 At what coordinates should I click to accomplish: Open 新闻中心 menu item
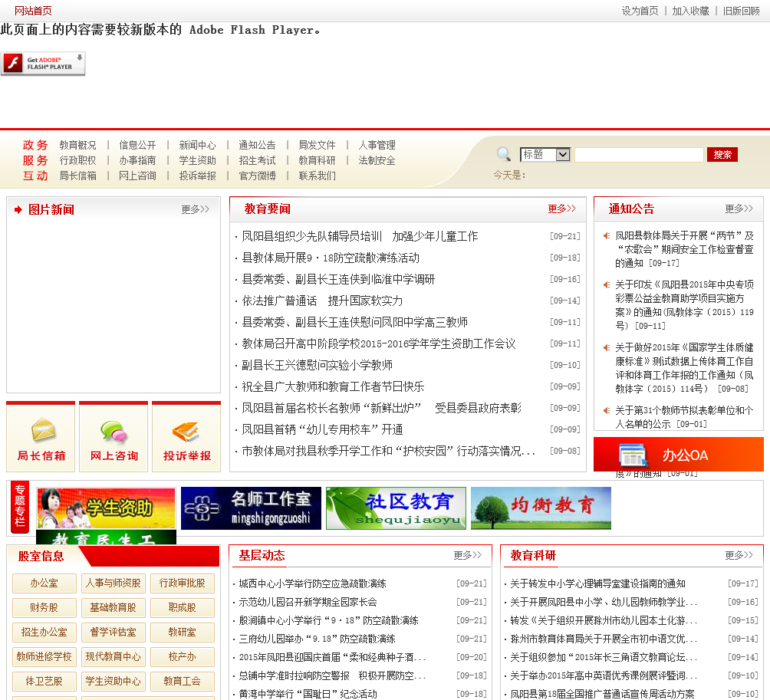point(197,145)
